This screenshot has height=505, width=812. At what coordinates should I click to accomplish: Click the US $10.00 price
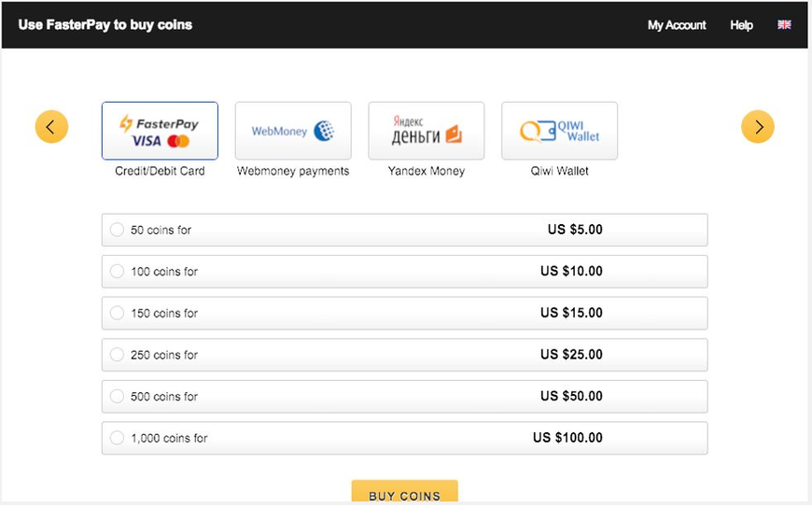pyautogui.click(x=571, y=271)
